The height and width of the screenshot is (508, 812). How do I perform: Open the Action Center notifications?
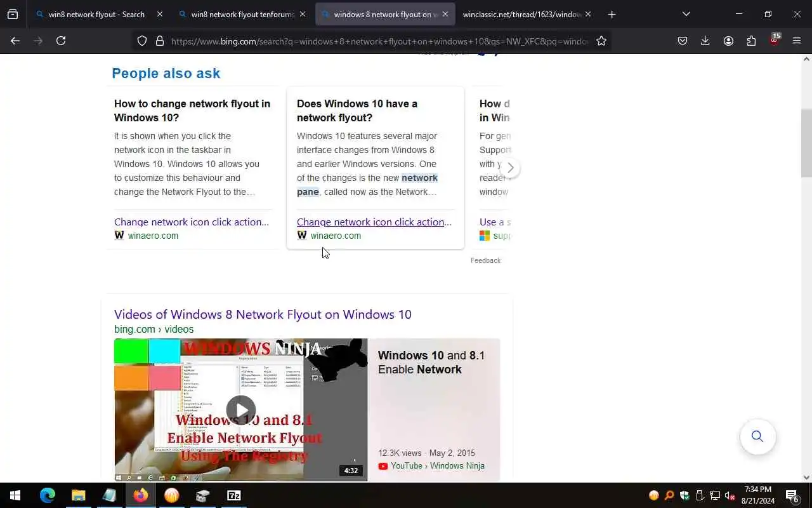793,495
